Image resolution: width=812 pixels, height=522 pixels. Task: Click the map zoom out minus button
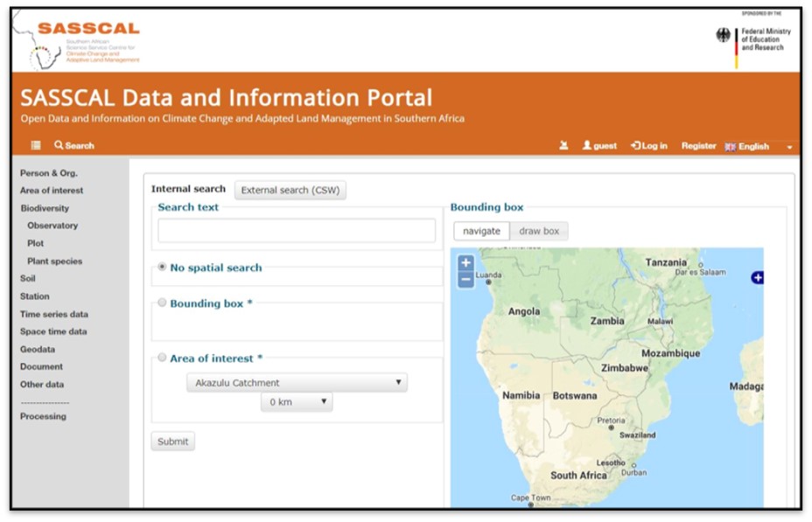(465, 280)
